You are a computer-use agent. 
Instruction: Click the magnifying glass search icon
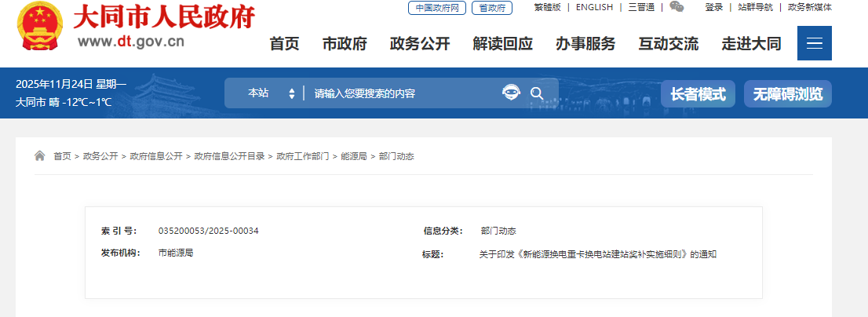[538, 93]
